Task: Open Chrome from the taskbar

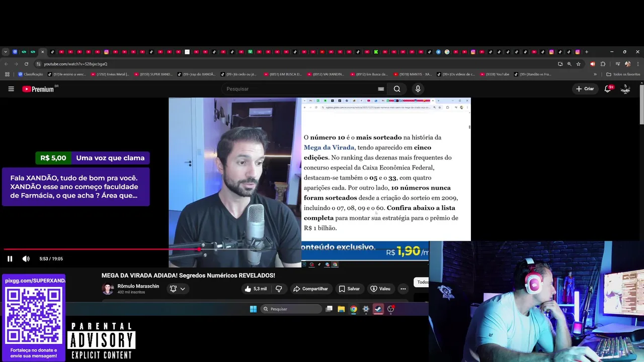Action: coord(354,309)
